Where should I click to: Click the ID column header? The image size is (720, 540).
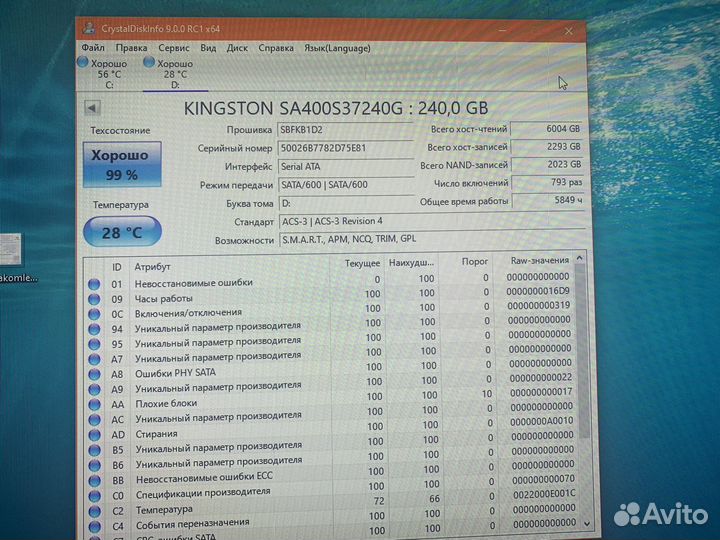tap(116, 267)
